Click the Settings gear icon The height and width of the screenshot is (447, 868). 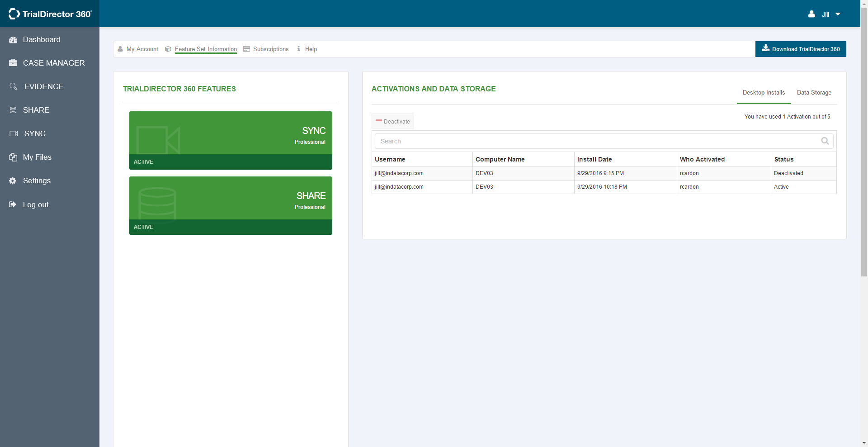click(13, 181)
